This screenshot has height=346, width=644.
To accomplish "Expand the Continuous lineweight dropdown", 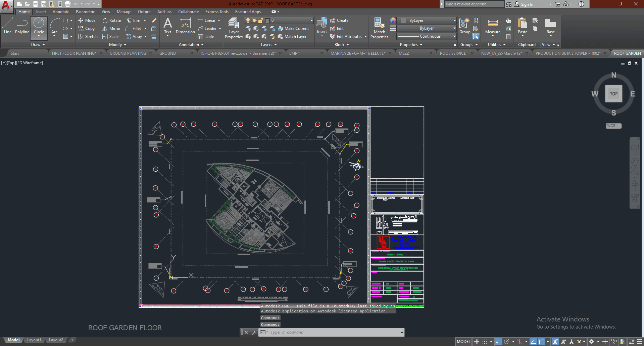I will [454, 36].
